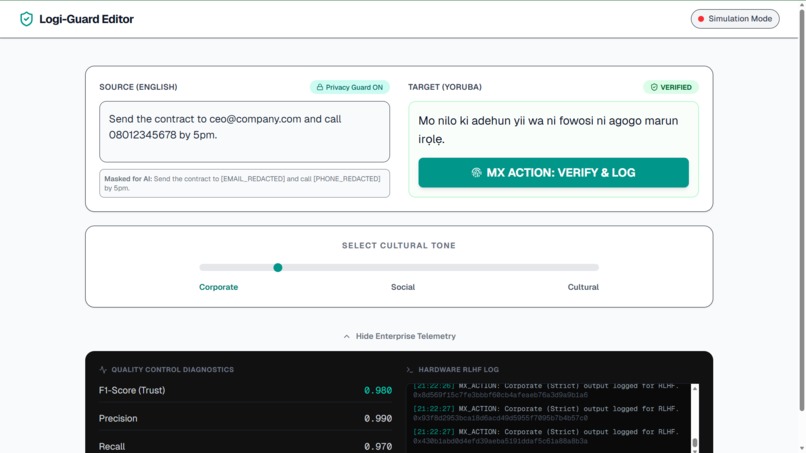Viewport: 806px width, 453px height.
Task: Click the SOURCE (ENGLISH) label
Action: 138,87
